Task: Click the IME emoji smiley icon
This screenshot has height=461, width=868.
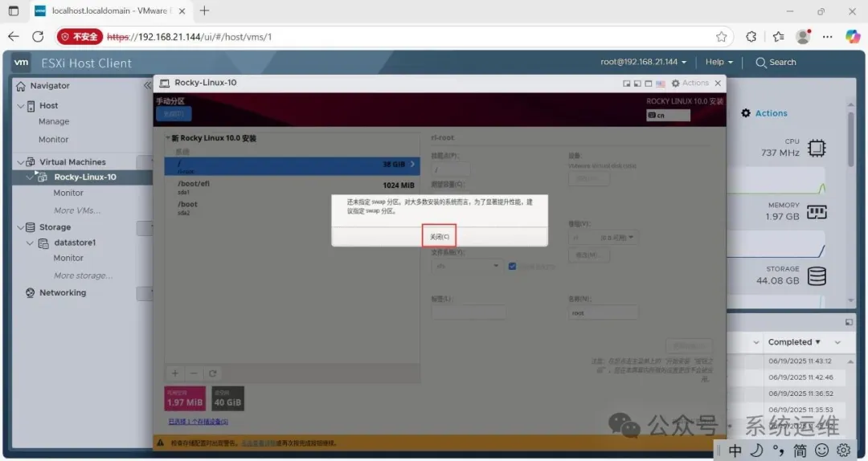Action: (x=822, y=451)
